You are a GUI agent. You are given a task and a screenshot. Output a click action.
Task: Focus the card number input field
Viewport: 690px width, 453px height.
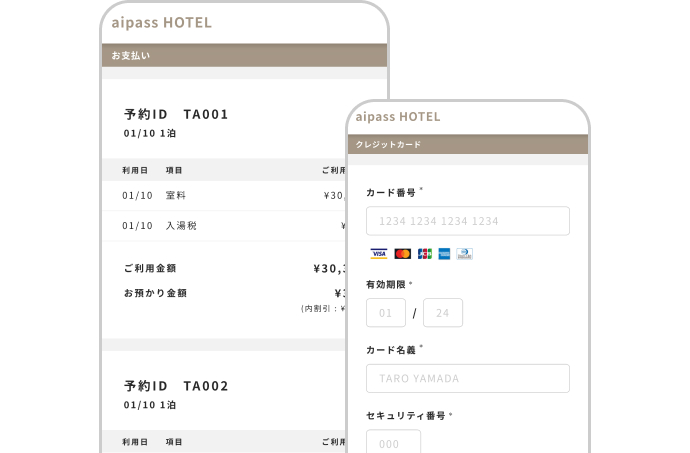pyautogui.click(x=467, y=221)
